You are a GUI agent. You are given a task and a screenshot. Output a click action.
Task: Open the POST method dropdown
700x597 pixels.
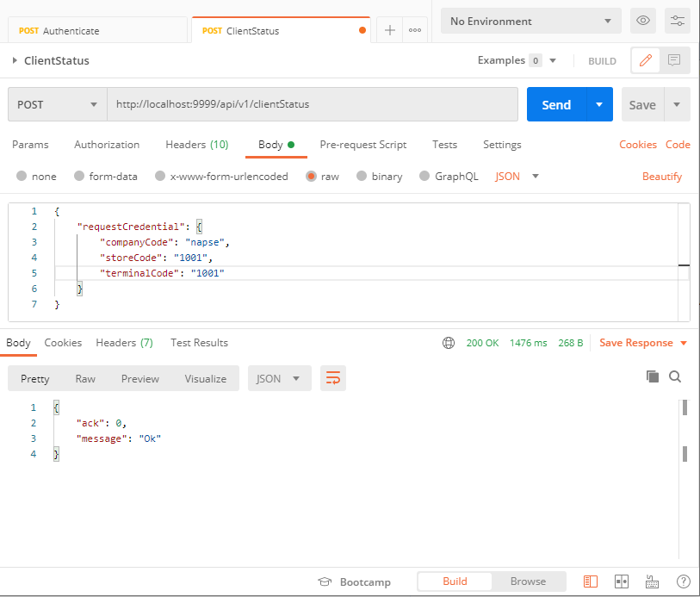point(58,104)
